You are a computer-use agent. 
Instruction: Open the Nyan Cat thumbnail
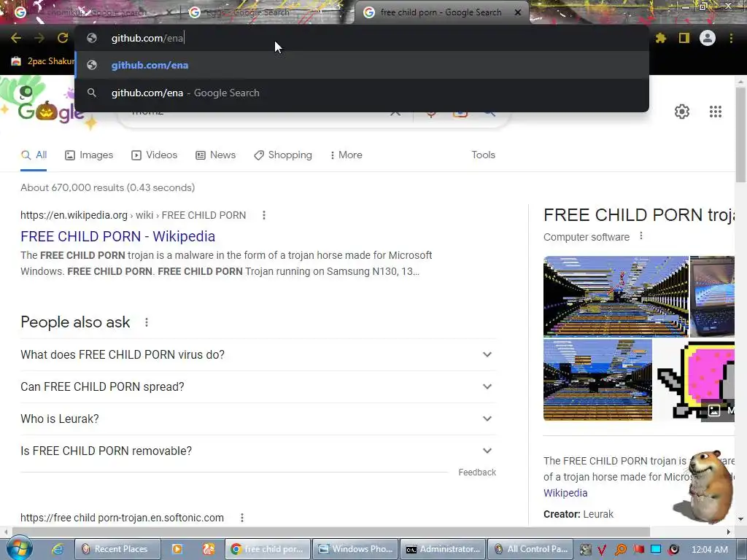pyautogui.click(x=694, y=380)
